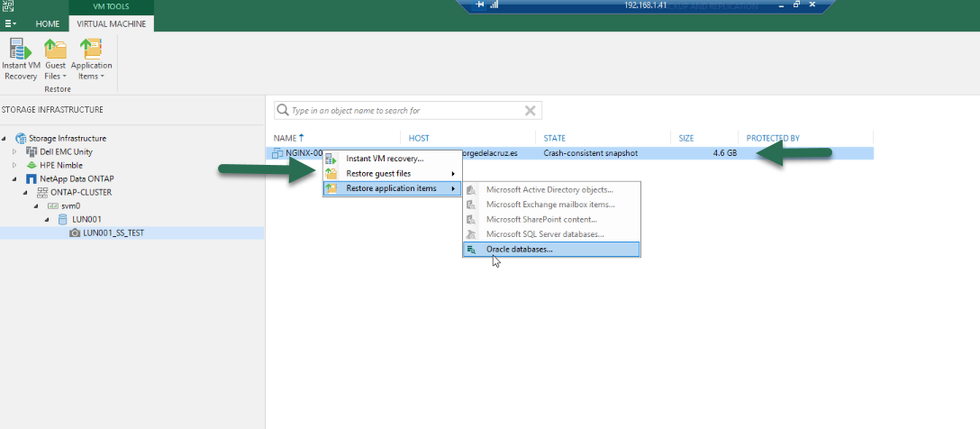
Task: Collapse the LUN001 node
Action: pos(47,220)
